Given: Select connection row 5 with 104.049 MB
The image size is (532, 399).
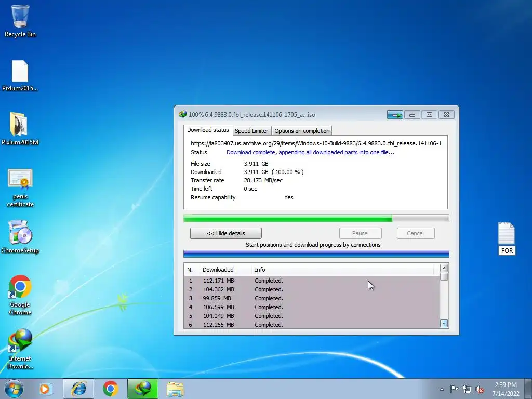Looking at the screenshot, I should pyautogui.click(x=312, y=316).
